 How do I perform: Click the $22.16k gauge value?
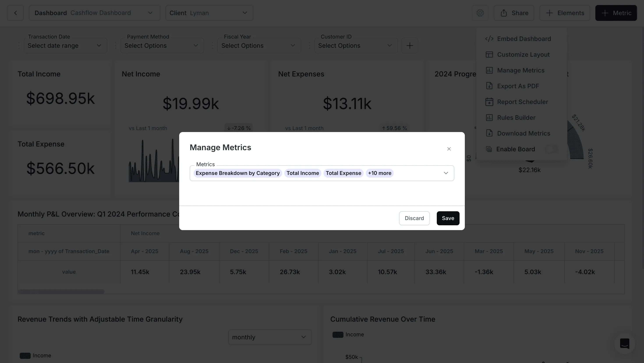click(529, 170)
